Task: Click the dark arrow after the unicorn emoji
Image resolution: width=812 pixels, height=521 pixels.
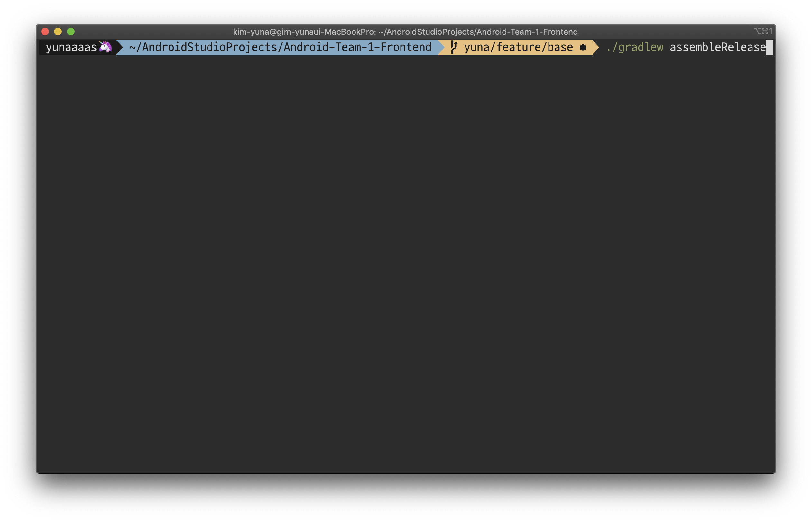Action: pos(119,47)
